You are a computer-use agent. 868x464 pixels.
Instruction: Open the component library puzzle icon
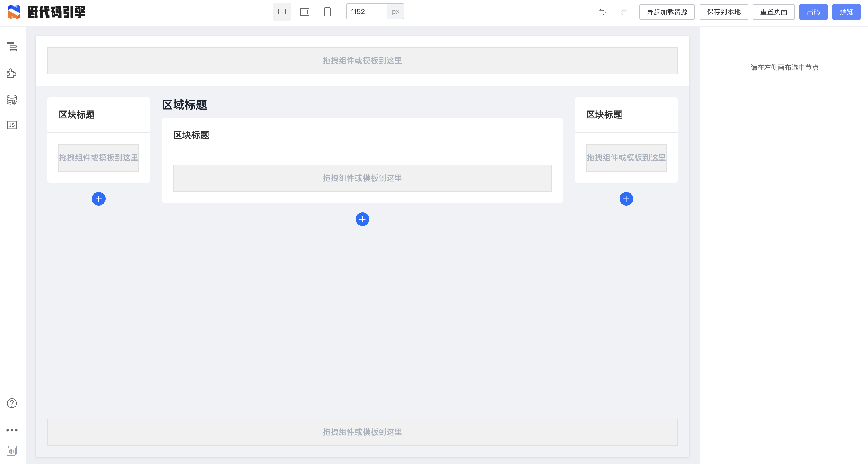pyautogui.click(x=12, y=73)
